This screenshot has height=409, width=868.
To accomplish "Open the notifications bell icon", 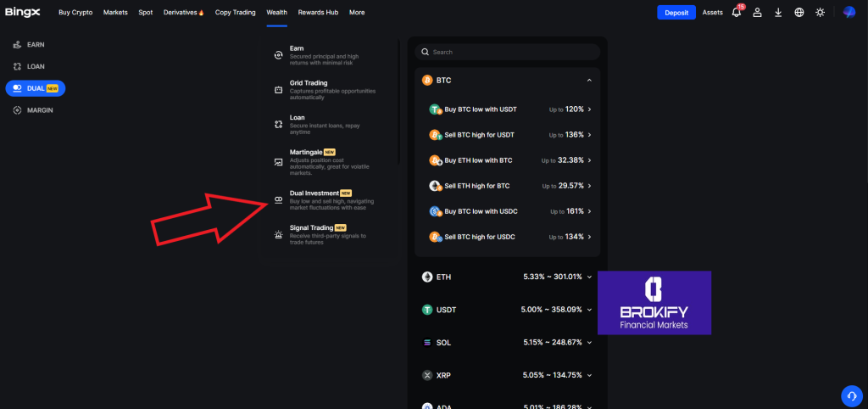I will tap(736, 13).
